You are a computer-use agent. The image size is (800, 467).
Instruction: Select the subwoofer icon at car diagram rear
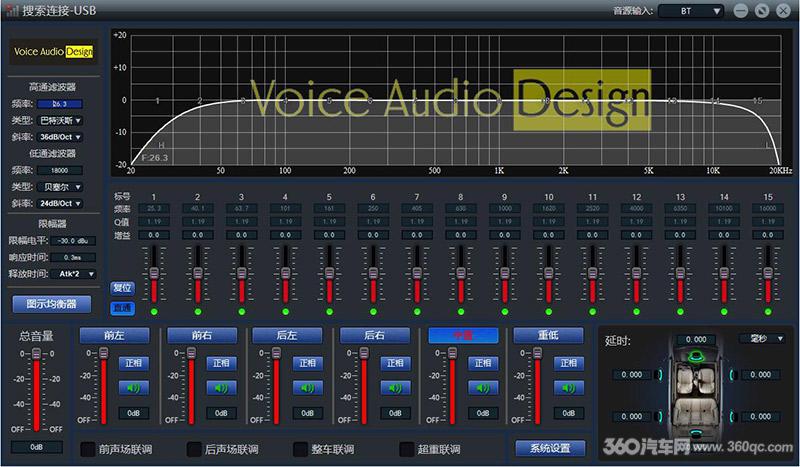pos(695,434)
